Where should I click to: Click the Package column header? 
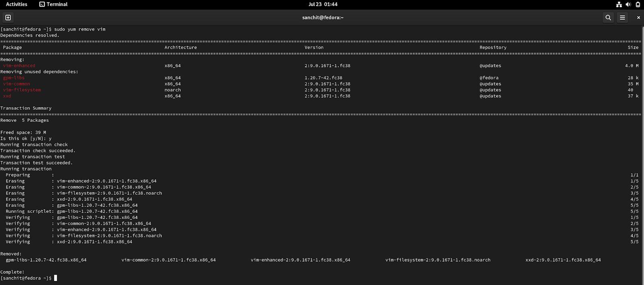pos(12,47)
